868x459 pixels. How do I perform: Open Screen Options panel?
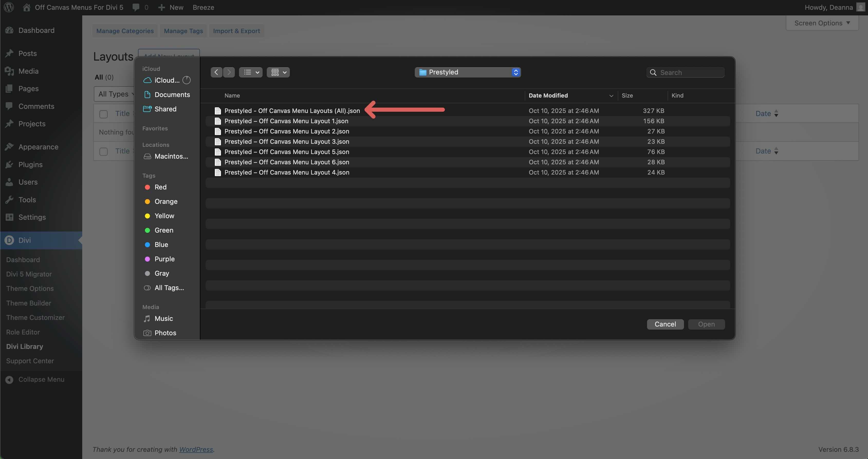[822, 23]
